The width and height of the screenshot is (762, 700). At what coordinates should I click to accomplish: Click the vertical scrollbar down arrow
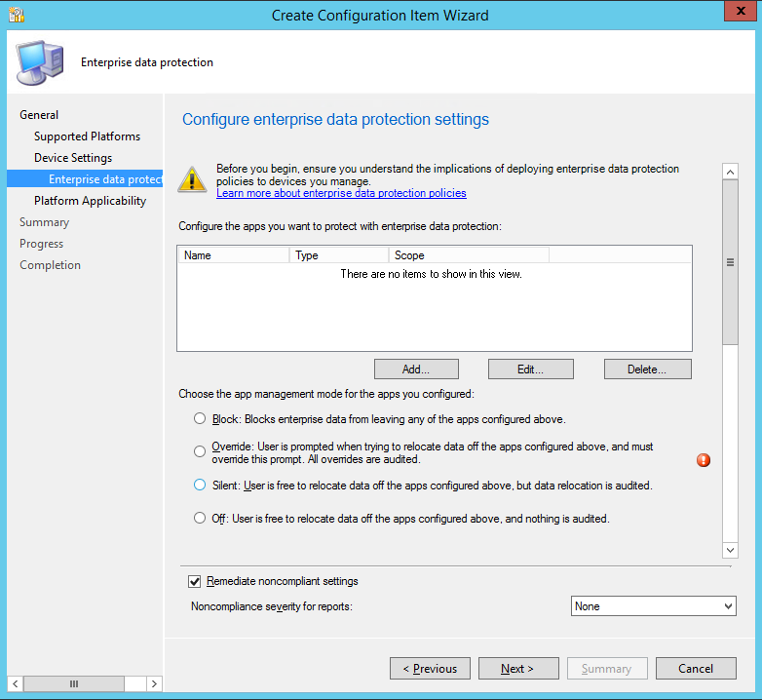pyautogui.click(x=730, y=550)
